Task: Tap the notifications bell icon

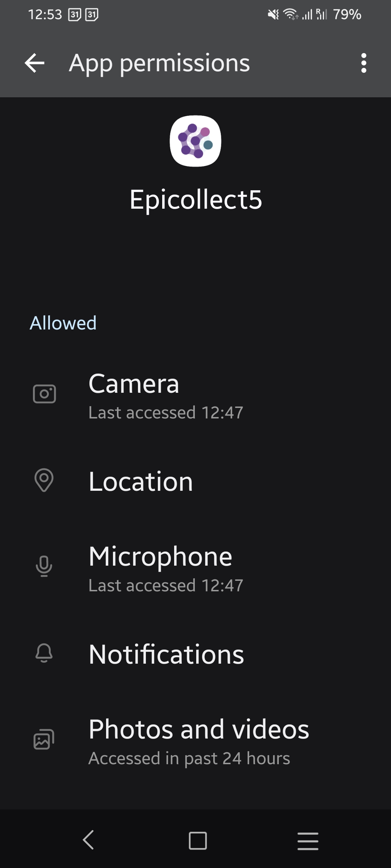Action: tap(44, 653)
